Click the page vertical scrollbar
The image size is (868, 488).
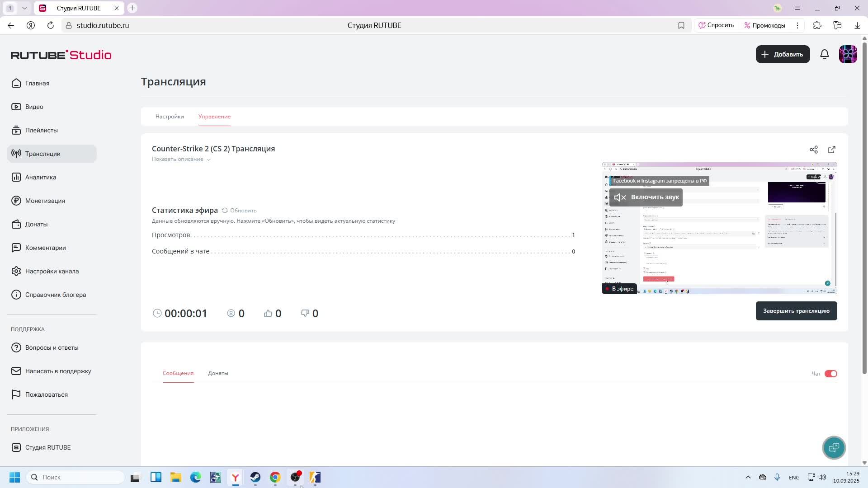[x=864, y=208]
